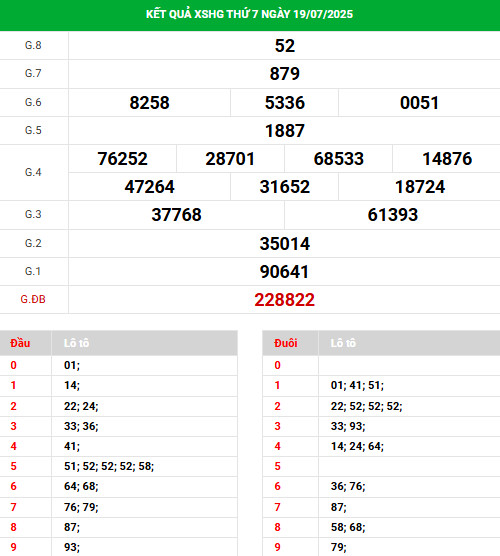This screenshot has width=500, height=556.
Task: Click the Đuôi column header
Action: (x=285, y=343)
